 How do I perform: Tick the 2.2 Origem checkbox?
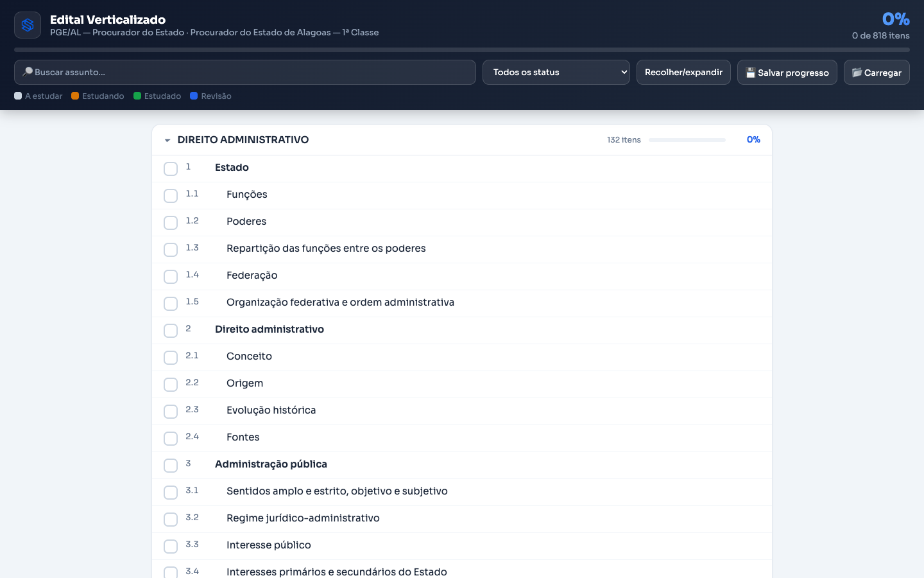coord(171,385)
